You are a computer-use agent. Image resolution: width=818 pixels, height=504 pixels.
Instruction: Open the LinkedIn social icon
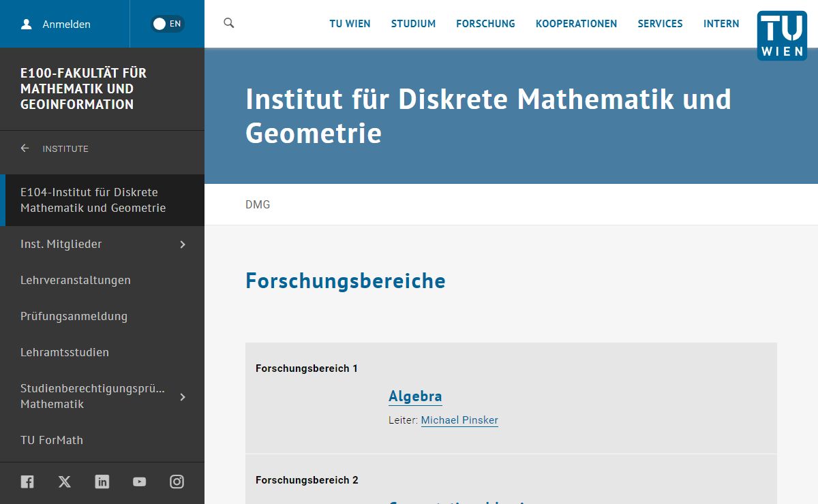tap(102, 482)
